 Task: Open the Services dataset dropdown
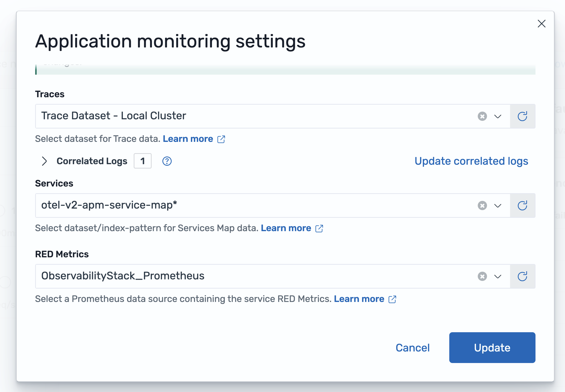click(498, 205)
